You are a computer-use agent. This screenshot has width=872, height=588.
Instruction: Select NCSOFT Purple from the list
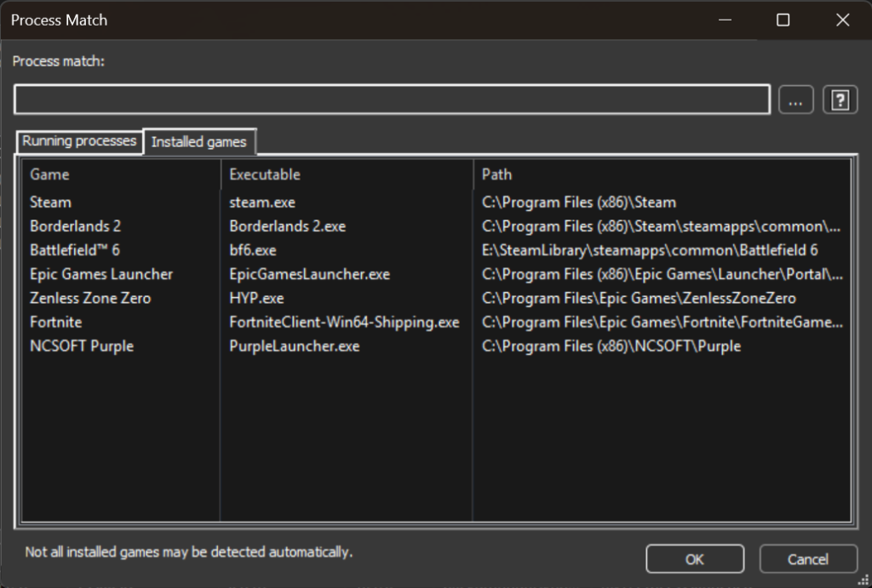[82, 346]
